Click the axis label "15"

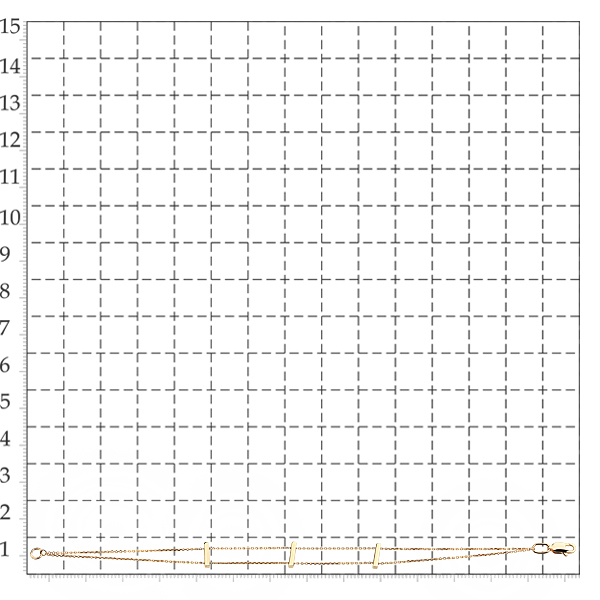click(x=10, y=27)
